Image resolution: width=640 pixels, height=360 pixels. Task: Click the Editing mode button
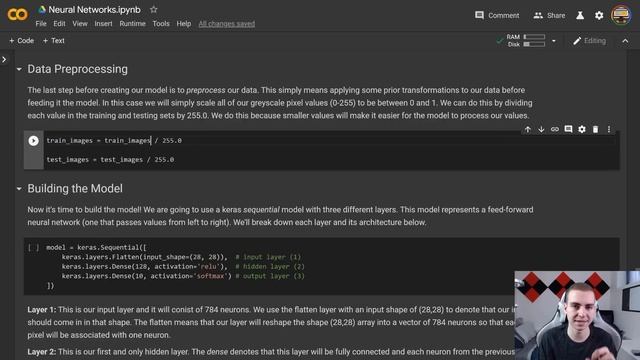(589, 41)
